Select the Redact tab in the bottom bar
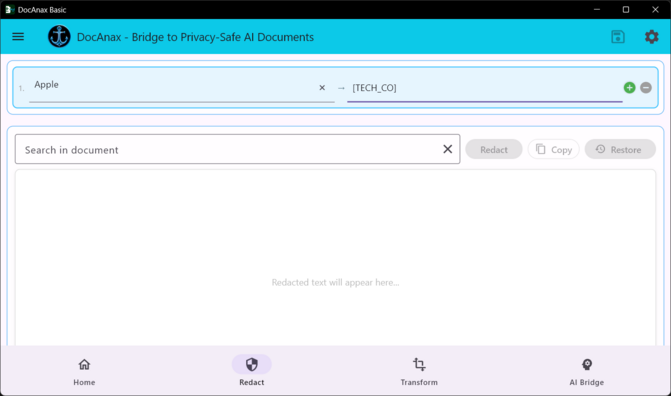Screen dimensions: 671x396 pyautogui.click(x=252, y=371)
